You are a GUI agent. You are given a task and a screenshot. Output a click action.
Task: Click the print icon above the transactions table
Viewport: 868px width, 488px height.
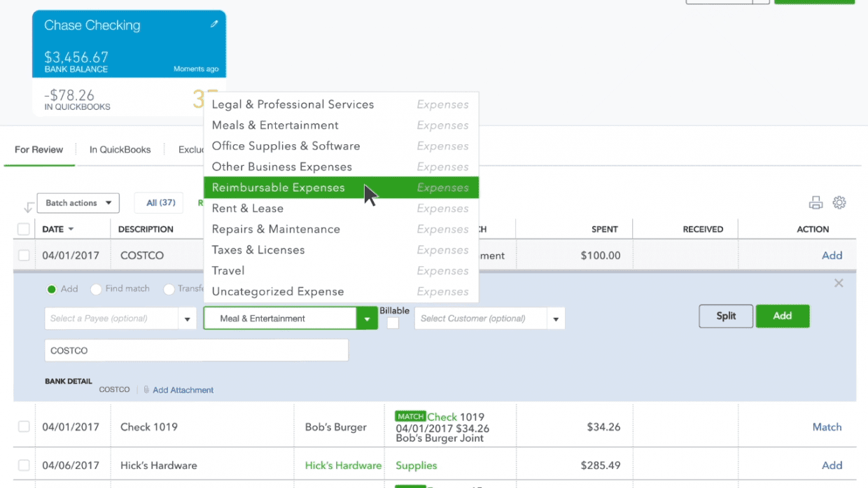pyautogui.click(x=815, y=202)
